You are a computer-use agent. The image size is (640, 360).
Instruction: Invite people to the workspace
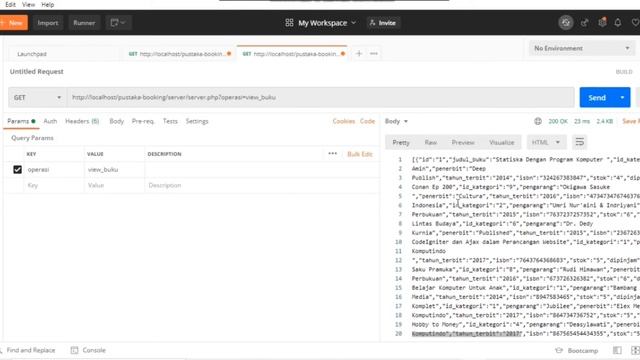383,23
